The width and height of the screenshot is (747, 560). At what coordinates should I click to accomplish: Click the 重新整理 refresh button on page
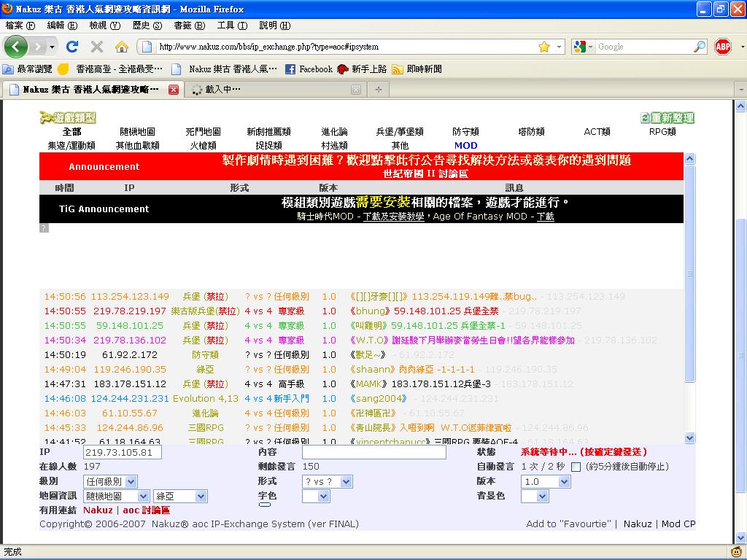(667, 118)
